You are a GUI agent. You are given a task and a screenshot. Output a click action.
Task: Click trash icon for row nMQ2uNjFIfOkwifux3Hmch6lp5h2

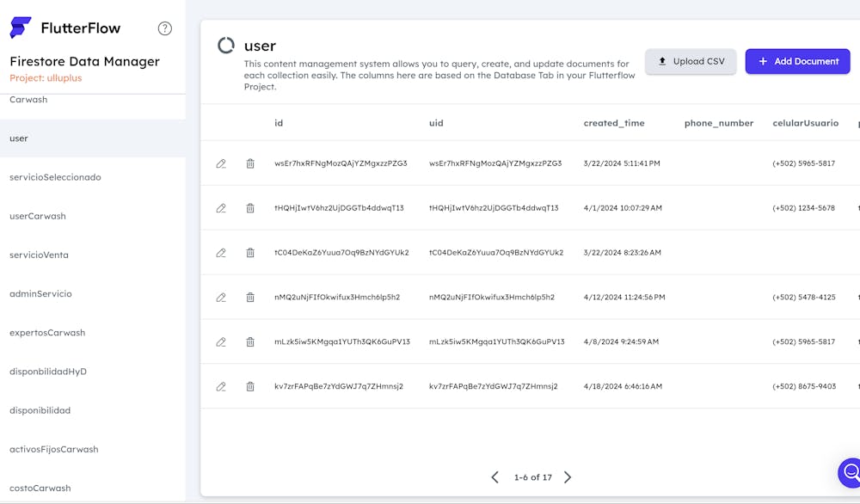click(x=250, y=298)
